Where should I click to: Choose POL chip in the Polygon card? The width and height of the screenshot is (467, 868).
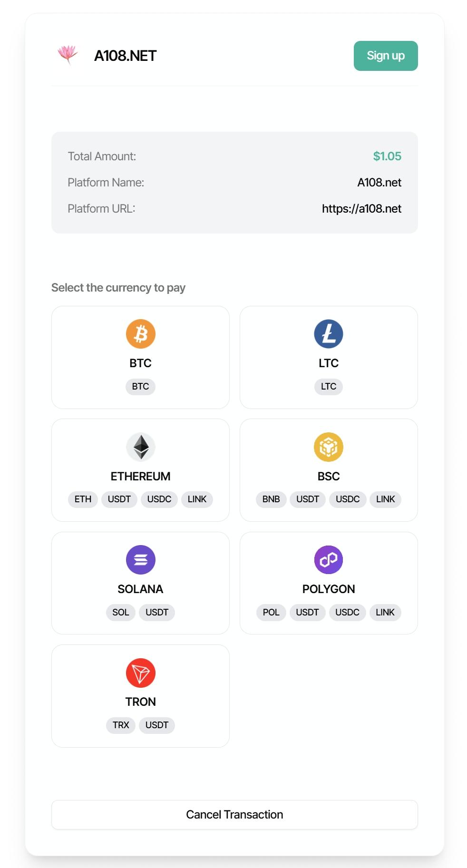(271, 613)
